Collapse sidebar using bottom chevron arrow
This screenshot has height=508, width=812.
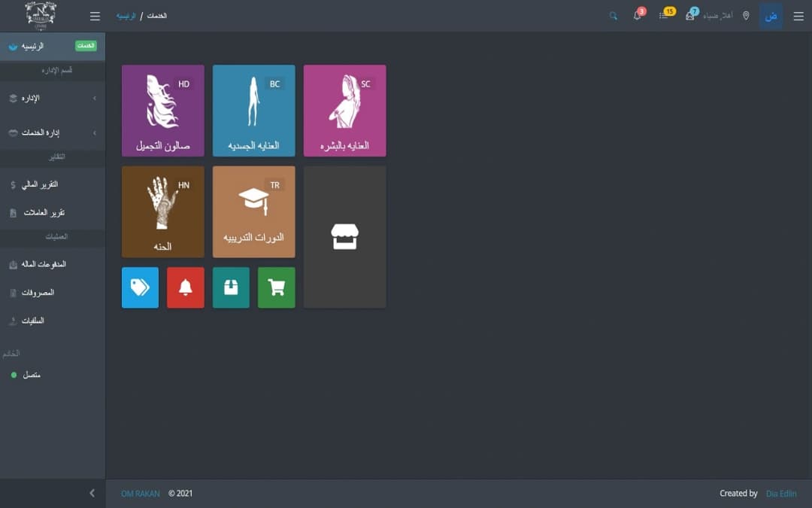(x=92, y=494)
